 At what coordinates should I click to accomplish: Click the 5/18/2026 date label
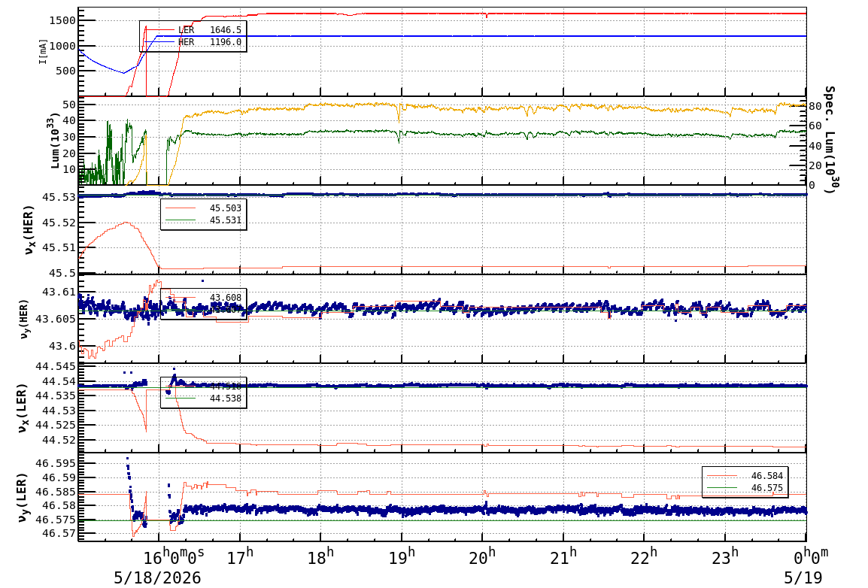[157, 577]
